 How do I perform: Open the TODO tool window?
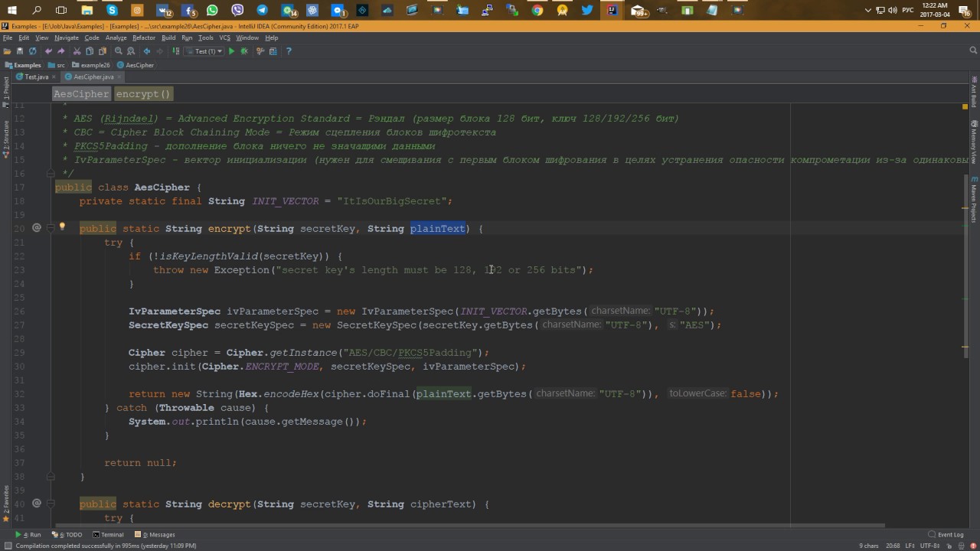pyautogui.click(x=67, y=535)
